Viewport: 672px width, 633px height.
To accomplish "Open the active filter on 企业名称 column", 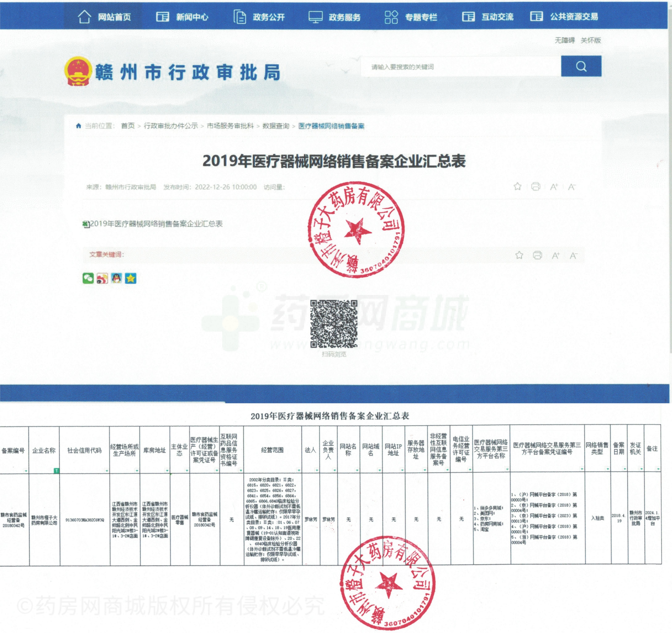I will point(56,470).
